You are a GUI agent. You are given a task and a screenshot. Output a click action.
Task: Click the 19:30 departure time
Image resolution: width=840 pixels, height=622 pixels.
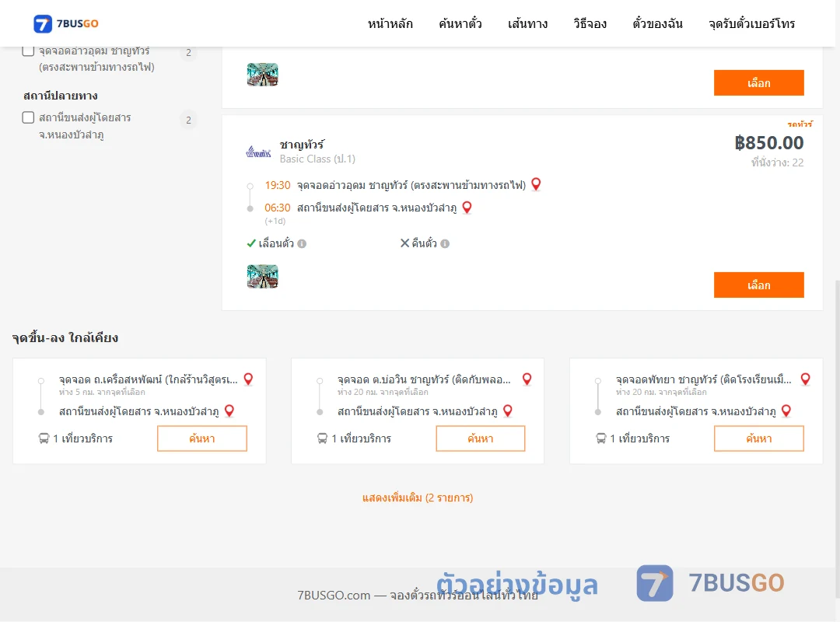pyautogui.click(x=278, y=185)
